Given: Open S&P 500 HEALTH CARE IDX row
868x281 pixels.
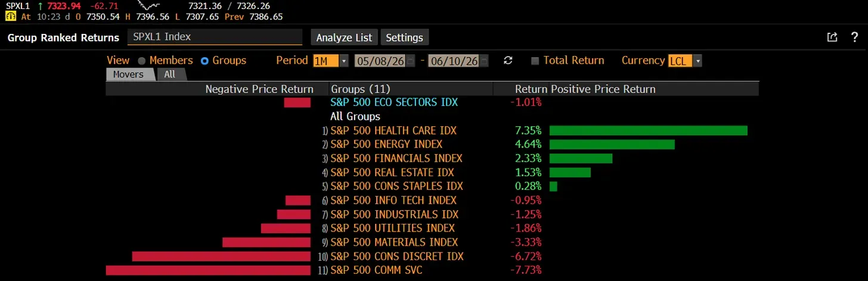Looking at the screenshot, I should [x=393, y=130].
